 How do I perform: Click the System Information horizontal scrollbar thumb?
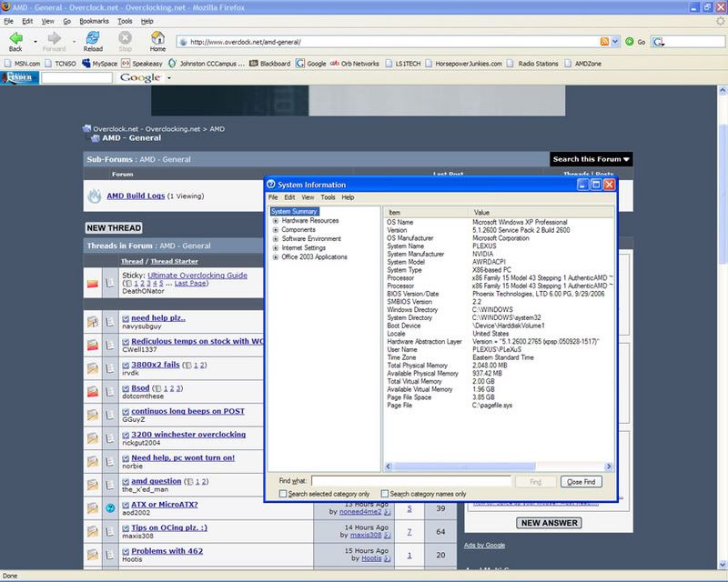click(464, 467)
